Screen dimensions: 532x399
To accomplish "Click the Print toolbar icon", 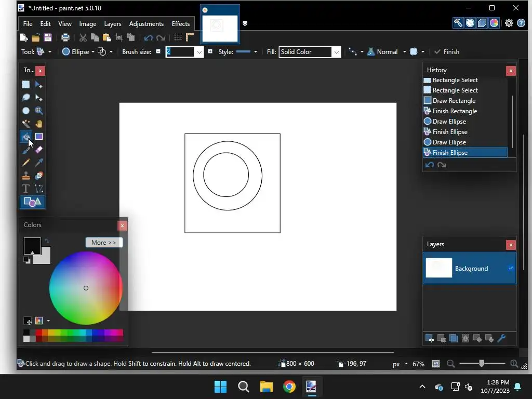I will click(x=65, y=37).
